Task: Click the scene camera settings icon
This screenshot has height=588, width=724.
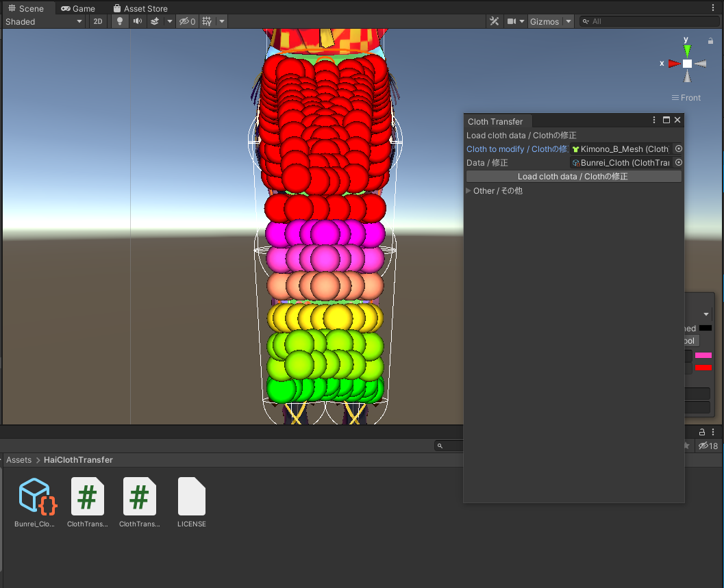Action: (512, 21)
